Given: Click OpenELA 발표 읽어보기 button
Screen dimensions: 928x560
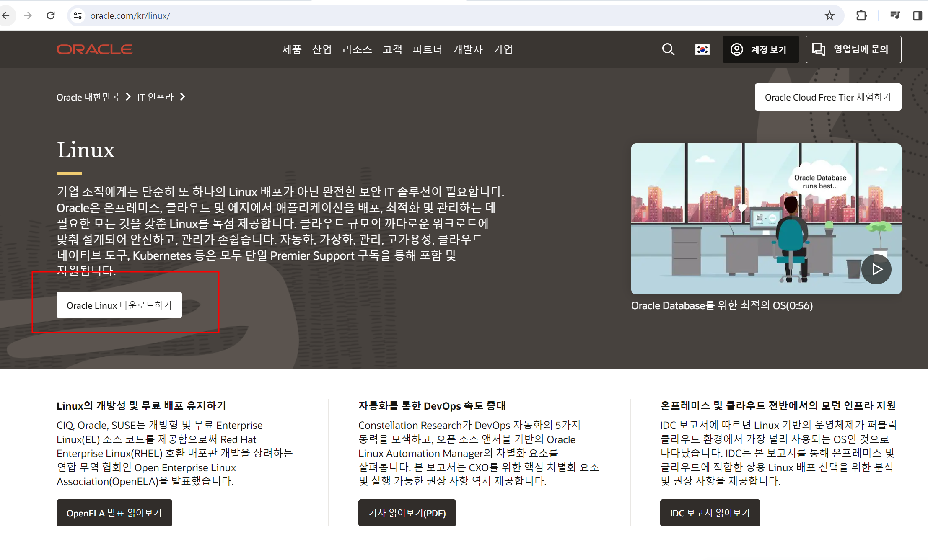Looking at the screenshot, I should click(x=114, y=513).
